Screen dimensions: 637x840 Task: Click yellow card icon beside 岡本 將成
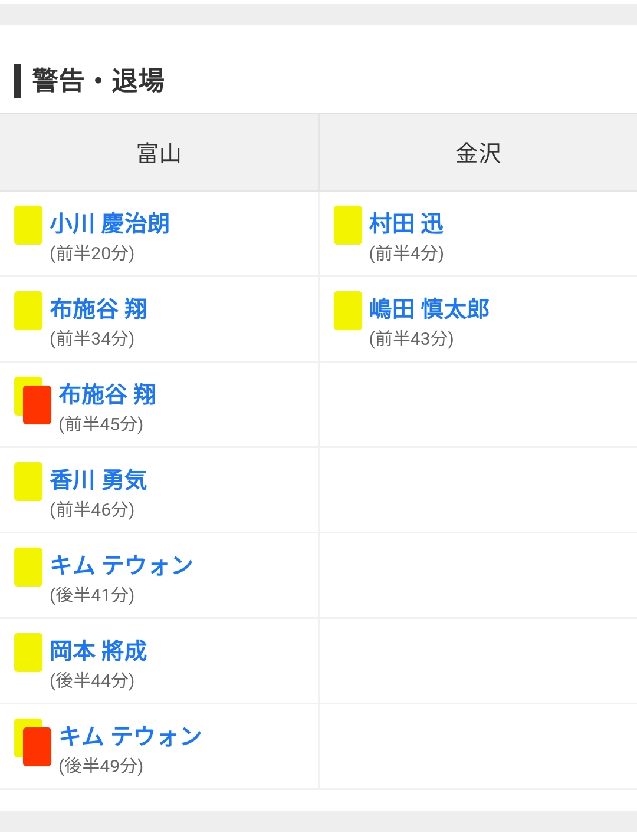click(28, 652)
